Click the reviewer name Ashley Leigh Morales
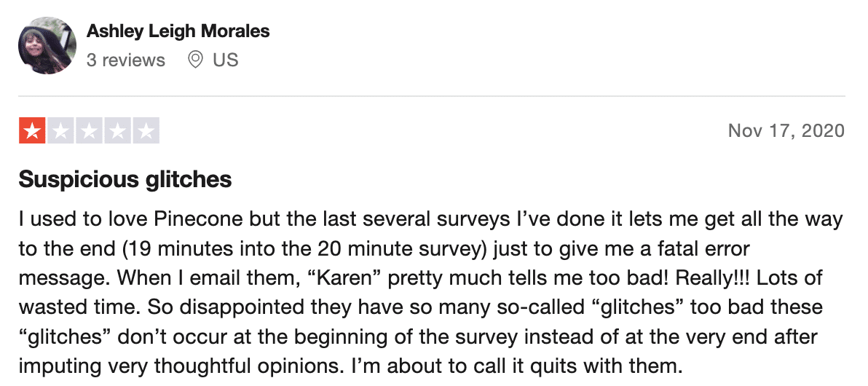The image size is (868, 386). pos(178,31)
